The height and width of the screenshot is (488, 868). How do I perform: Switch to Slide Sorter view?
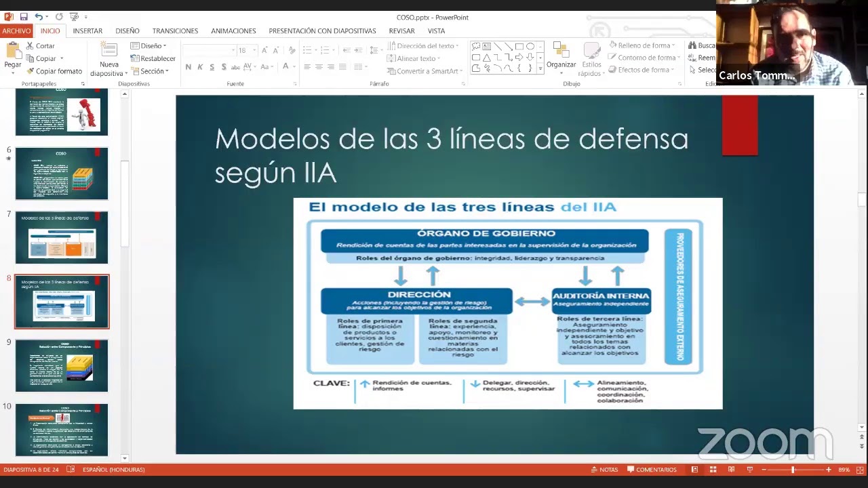pos(713,469)
